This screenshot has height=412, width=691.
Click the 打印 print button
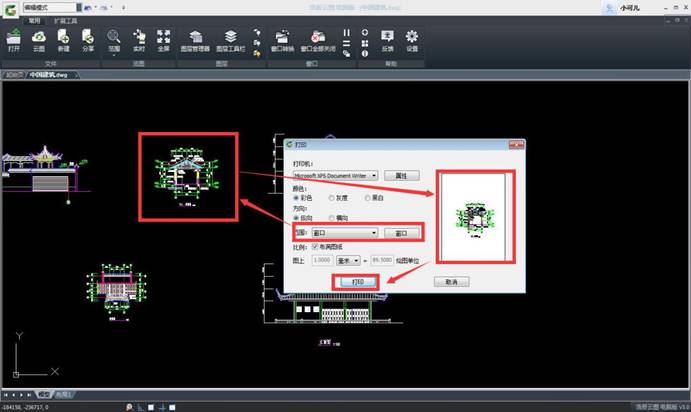pyautogui.click(x=356, y=282)
